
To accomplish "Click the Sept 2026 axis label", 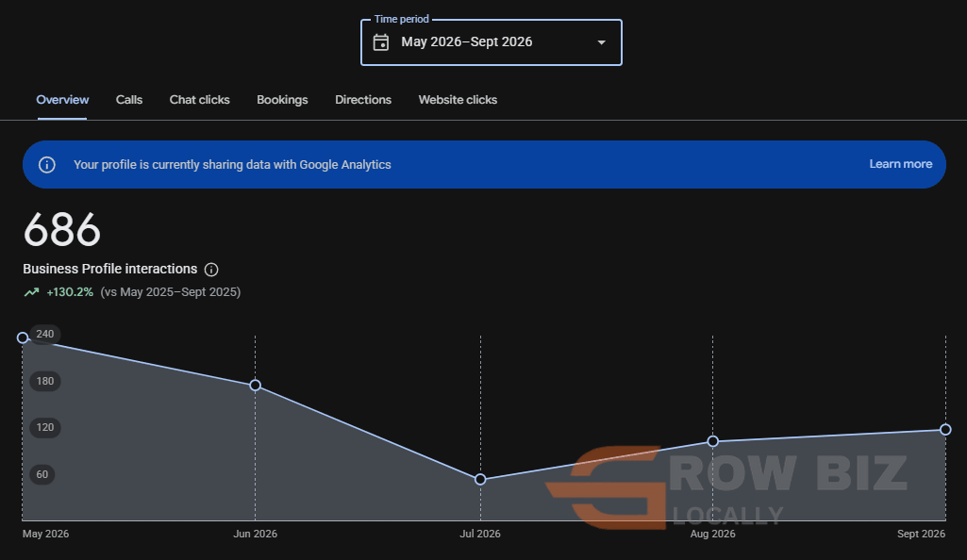I will tap(921, 534).
